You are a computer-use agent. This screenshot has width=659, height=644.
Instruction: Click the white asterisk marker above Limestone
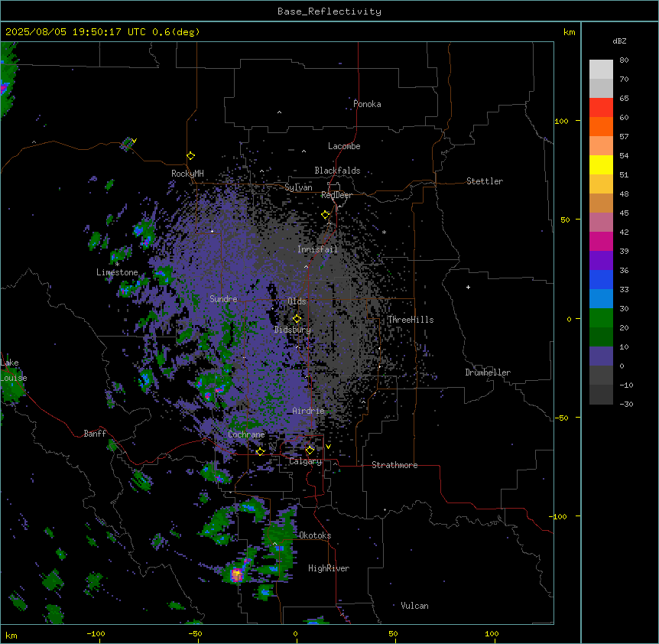(x=117, y=265)
